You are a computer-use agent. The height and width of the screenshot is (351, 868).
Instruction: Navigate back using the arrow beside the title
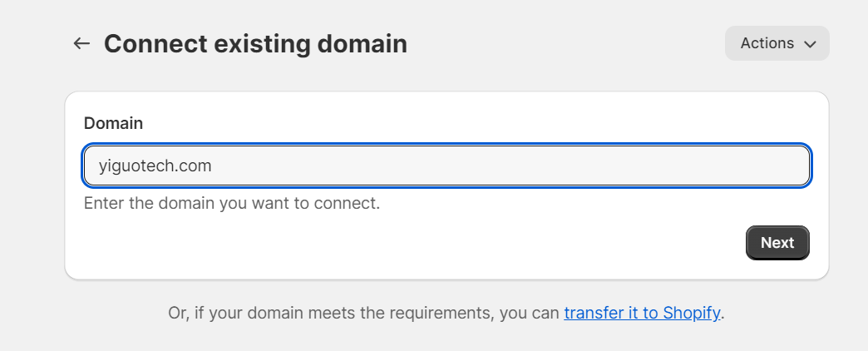(x=81, y=43)
